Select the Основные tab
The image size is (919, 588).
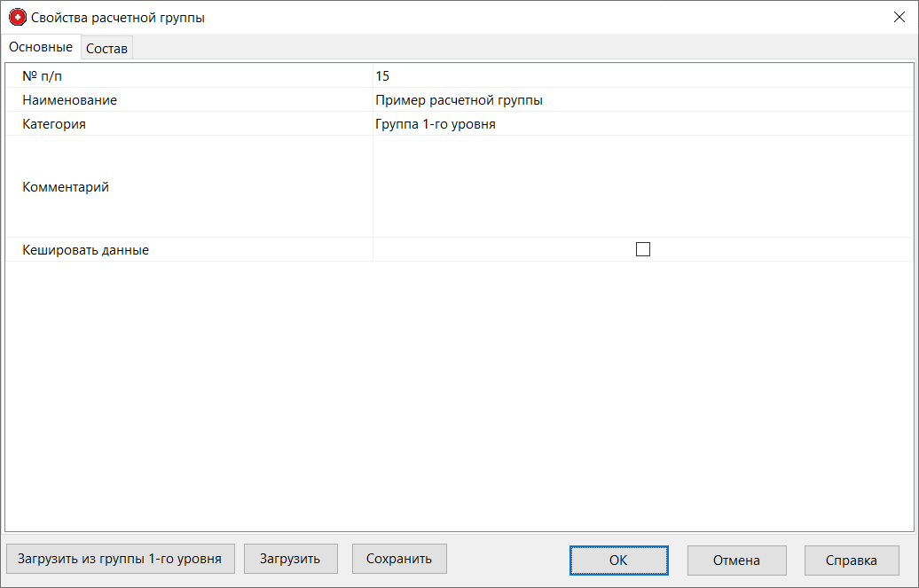click(x=41, y=47)
